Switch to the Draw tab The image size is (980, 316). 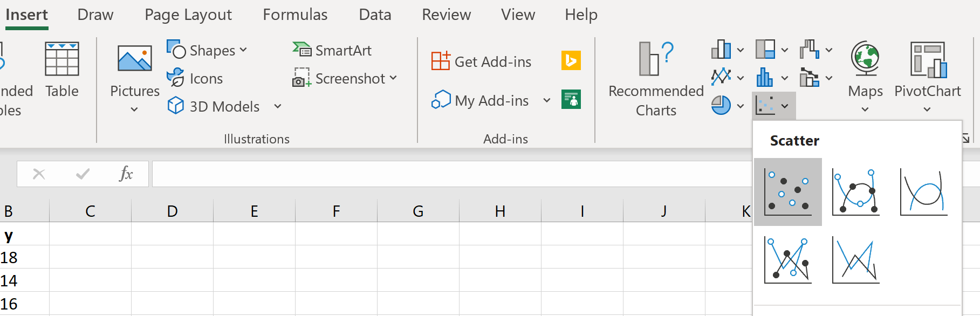(x=95, y=15)
